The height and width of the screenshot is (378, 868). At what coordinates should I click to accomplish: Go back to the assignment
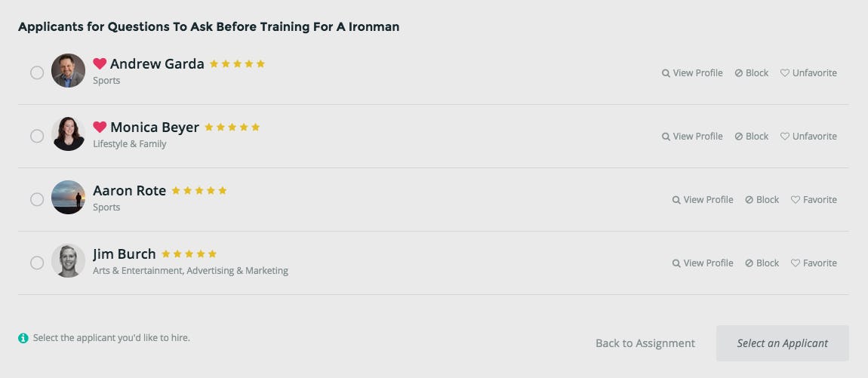tap(645, 343)
